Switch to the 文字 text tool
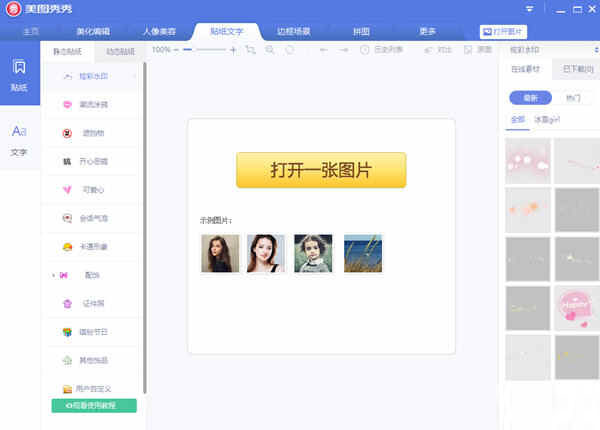The height and width of the screenshot is (430, 600). (x=19, y=139)
